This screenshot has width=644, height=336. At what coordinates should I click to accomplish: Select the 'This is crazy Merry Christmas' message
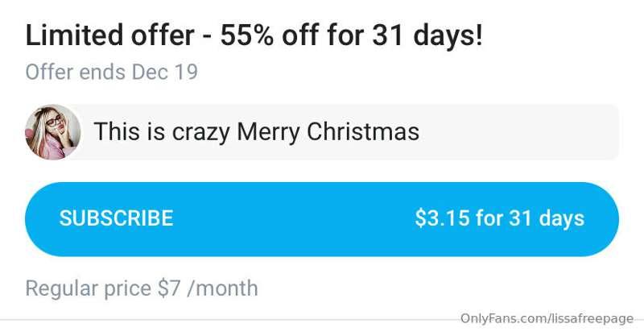(256, 132)
